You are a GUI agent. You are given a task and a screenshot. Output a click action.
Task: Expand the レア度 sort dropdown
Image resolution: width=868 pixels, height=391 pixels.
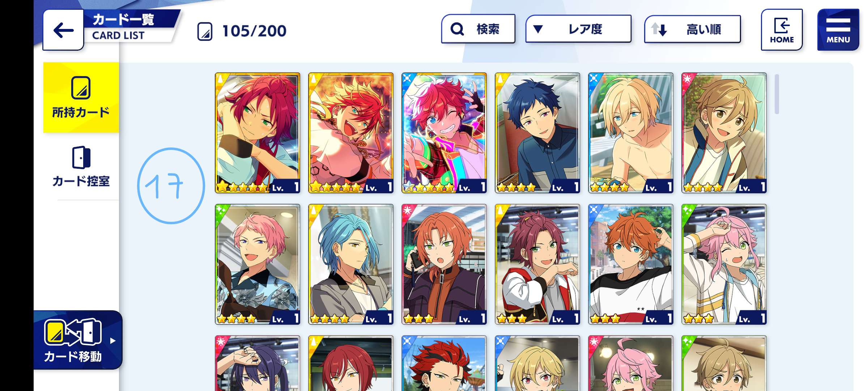coord(578,29)
